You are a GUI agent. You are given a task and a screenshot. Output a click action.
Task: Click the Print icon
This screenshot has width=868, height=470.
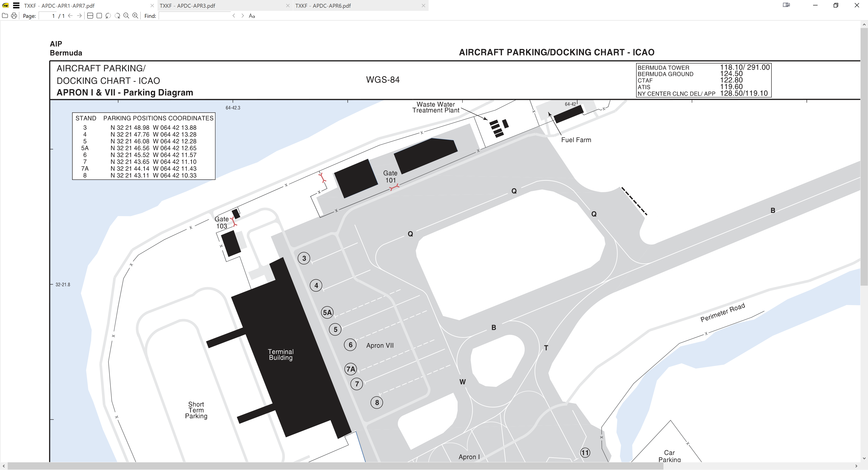coord(14,16)
